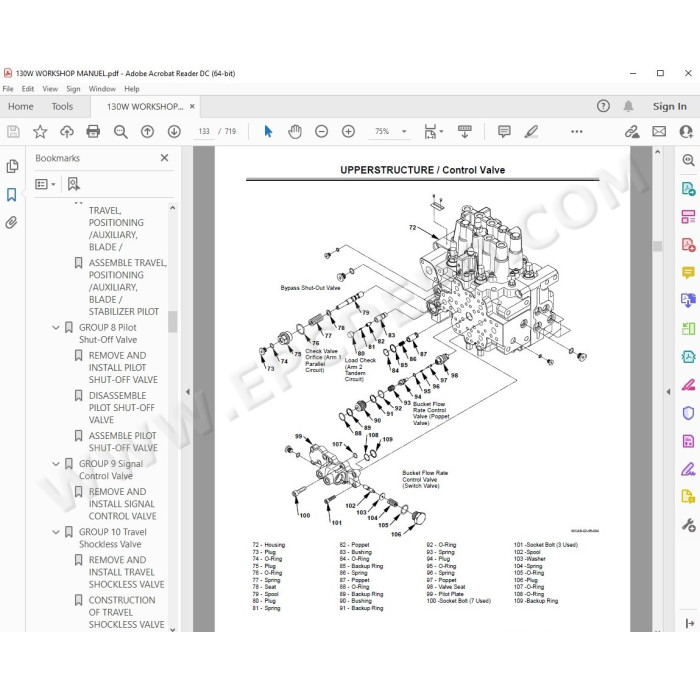Open Export PDF tool in sidebar
Image resolution: width=700 pixels, height=700 pixels.
[688, 188]
